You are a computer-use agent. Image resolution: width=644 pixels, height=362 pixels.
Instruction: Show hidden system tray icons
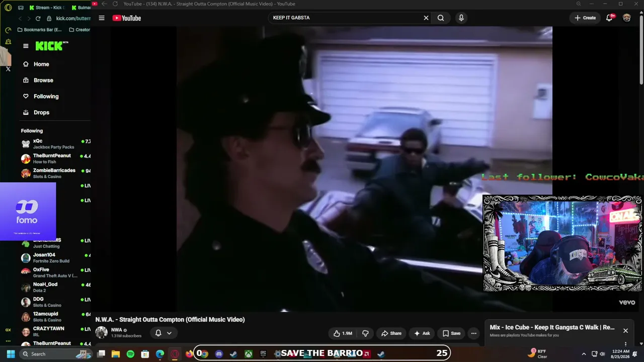(x=584, y=354)
